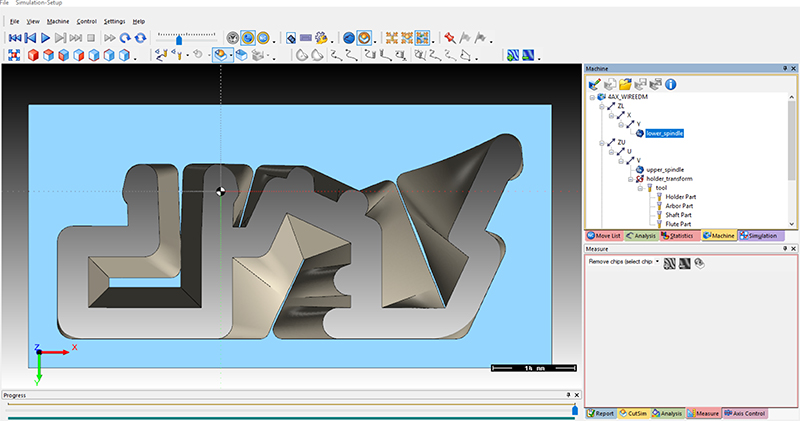Select the red cube view icon
The image size is (800, 421).
32,54
